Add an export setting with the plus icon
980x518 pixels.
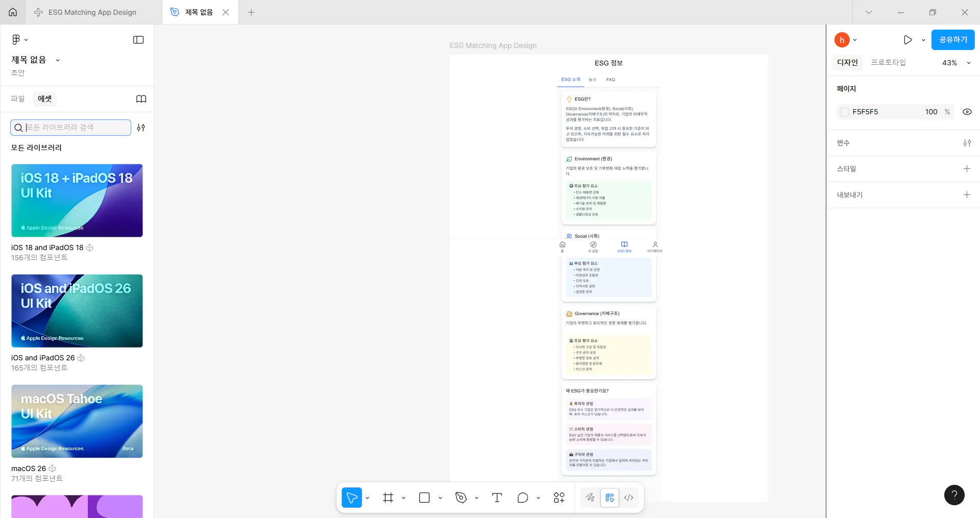(967, 195)
